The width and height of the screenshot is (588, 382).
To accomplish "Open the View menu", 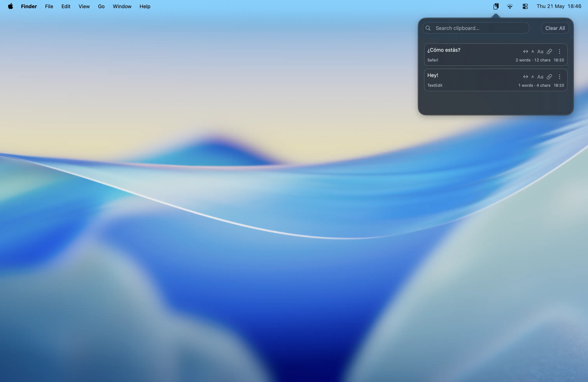I will tap(84, 6).
